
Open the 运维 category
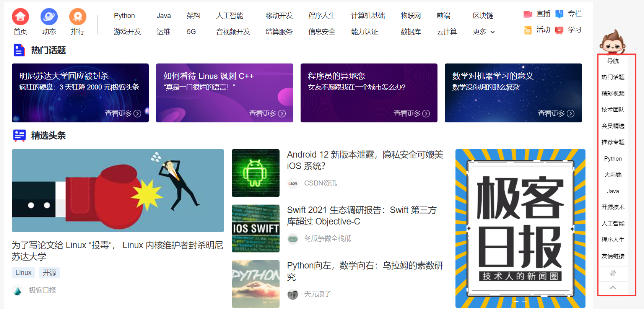pyautogui.click(x=164, y=32)
